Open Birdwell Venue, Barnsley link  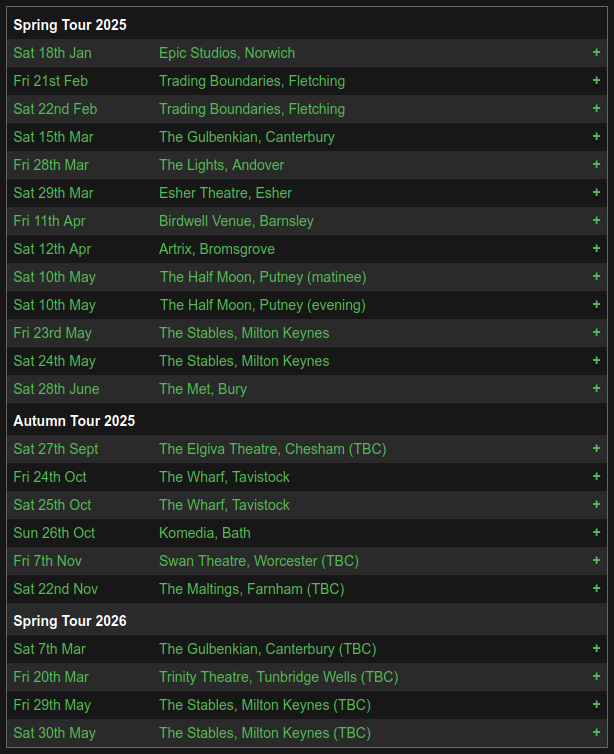tap(236, 221)
